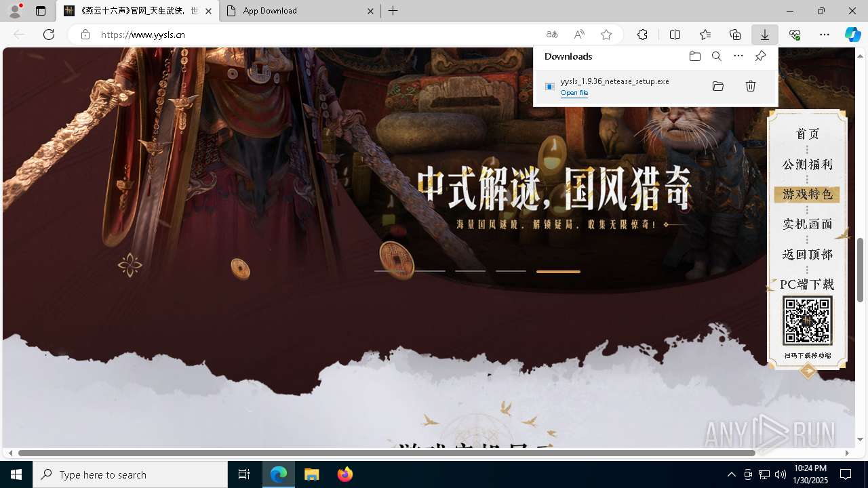Open a new browser tab
868x488 pixels.
pyautogui.click(x=393, y=11)
